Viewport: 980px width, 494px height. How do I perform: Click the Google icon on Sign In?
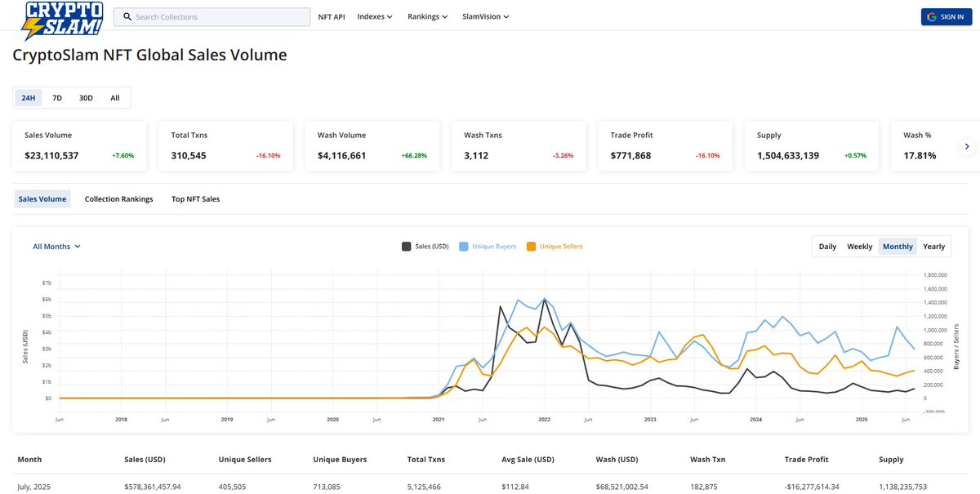(932, 16)
